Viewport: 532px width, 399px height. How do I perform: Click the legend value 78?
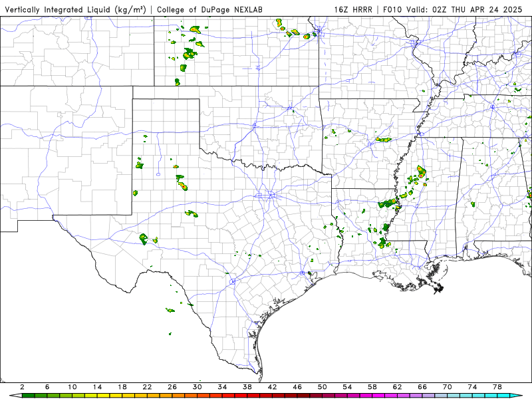click(497, 387)
